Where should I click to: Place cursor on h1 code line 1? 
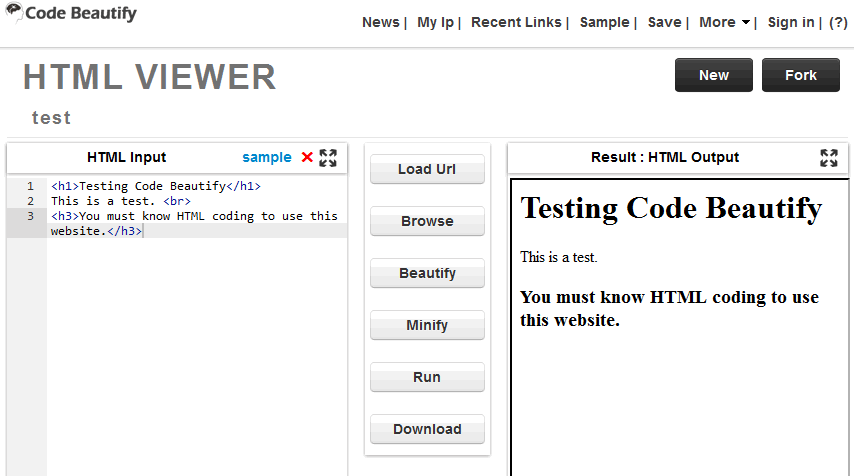tap(156, 186)
